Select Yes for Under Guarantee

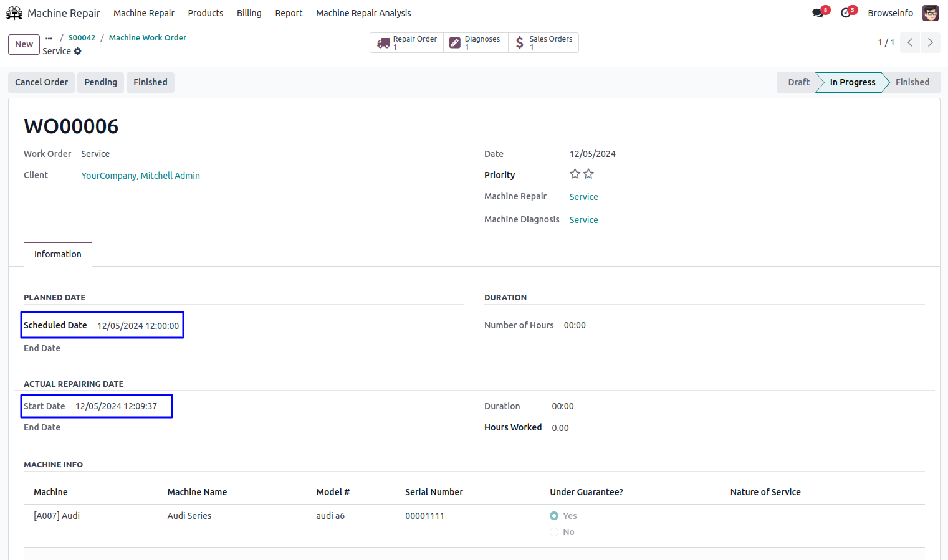click(554, 516)
